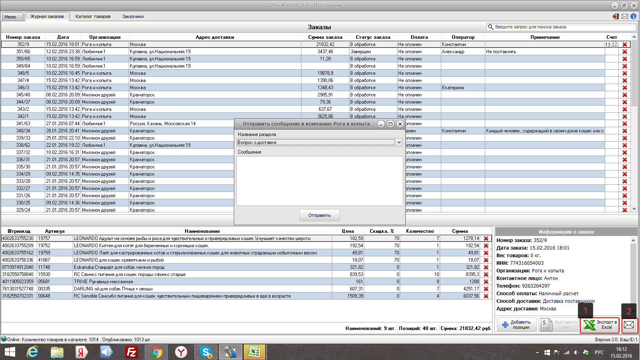Screen dimensions: 644x360
Task: Close the message dialog
Action: click(x=400, y=124)
